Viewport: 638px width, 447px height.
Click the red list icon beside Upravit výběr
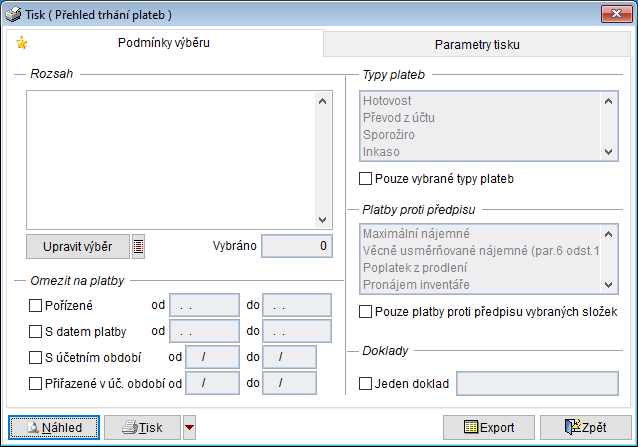coord(139,246)
